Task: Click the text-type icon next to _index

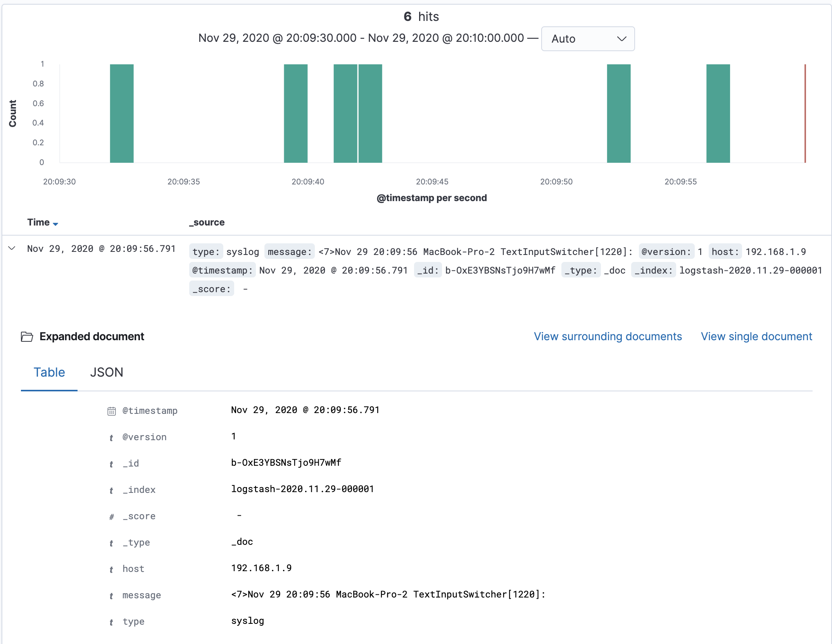Action: coord(111,491)
